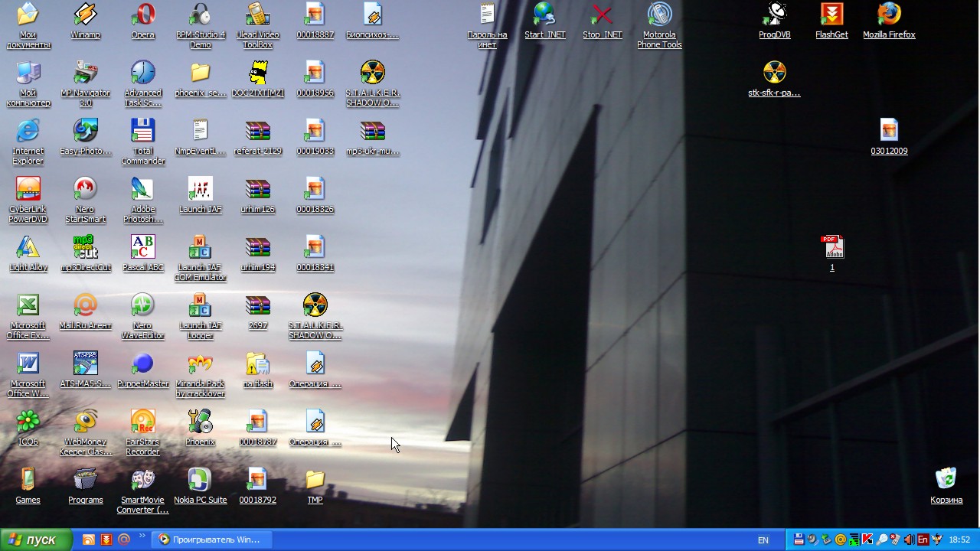This screenshot has width=980, height=551.
Task: Launch the Internet Explorer desktop icon
Action: (x=28, y=141)
